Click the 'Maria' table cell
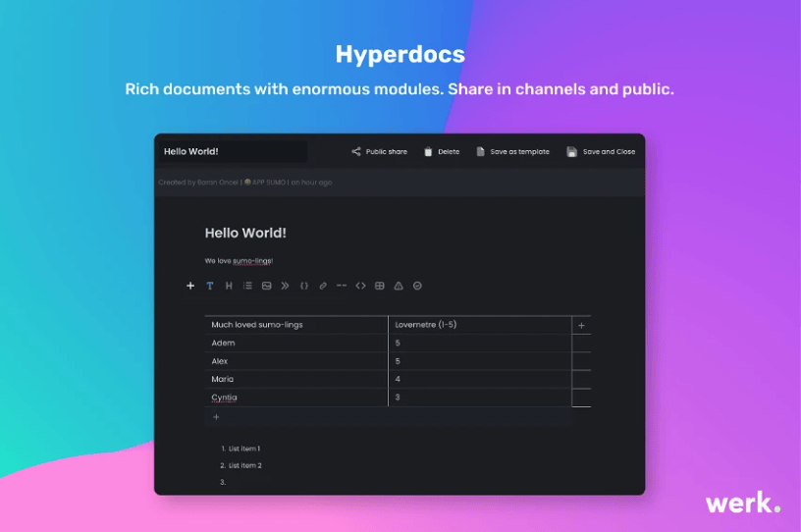Screen dimensions: 801x532 pyautogui.click(x=296, y=379)
